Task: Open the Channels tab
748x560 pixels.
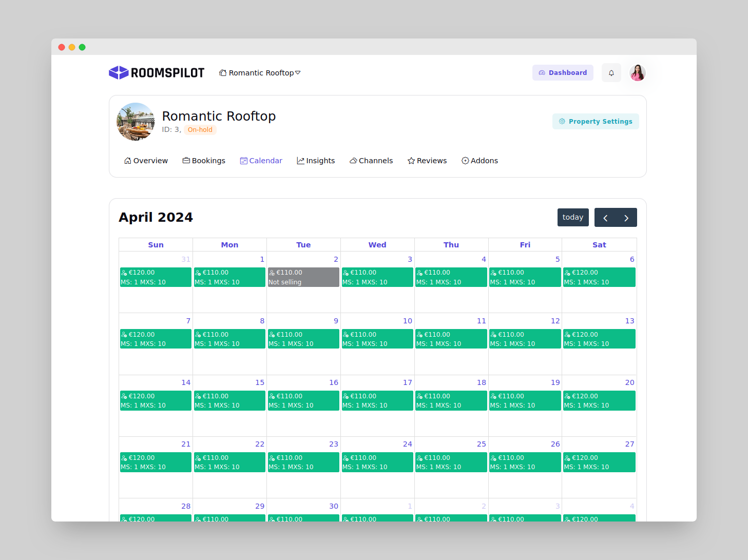Action: [371, 161]
